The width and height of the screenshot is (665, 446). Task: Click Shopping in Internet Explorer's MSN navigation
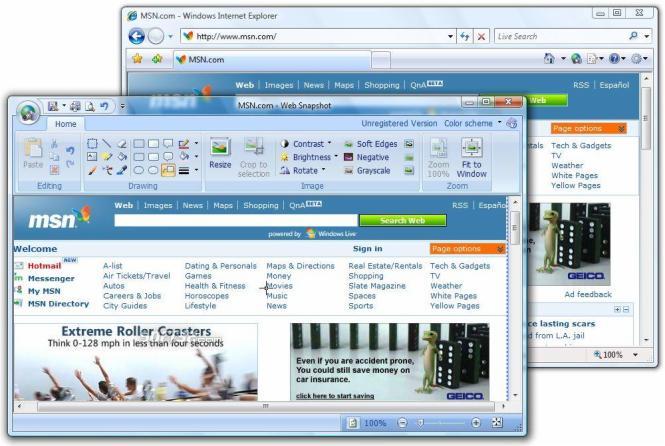pyautogui.click(x=382, y=85)
